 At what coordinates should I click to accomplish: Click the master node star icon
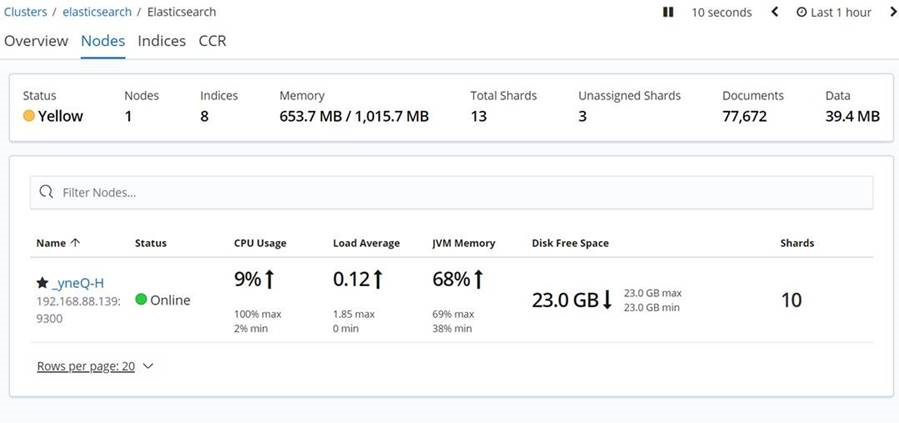(x=42, y=283)
